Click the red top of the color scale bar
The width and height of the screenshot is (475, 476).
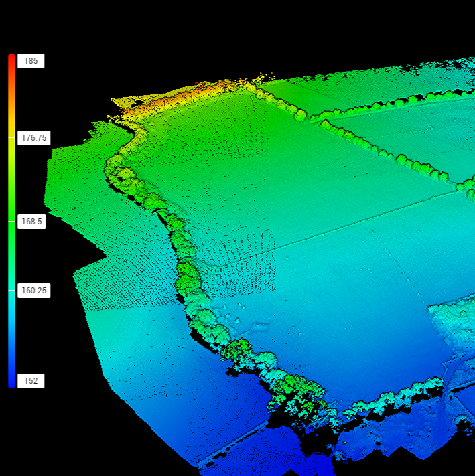11,59
